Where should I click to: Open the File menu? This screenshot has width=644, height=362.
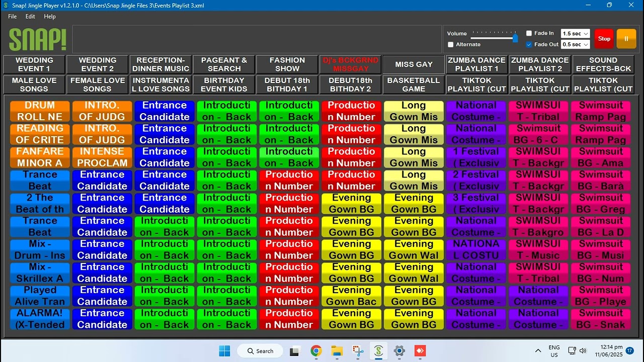13,17
